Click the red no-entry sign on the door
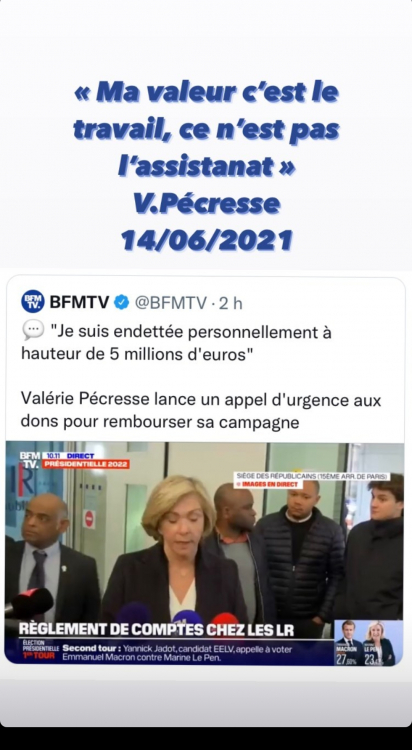Image resolution: width=412 pixels, height=750 pixels. click(89, 519)
